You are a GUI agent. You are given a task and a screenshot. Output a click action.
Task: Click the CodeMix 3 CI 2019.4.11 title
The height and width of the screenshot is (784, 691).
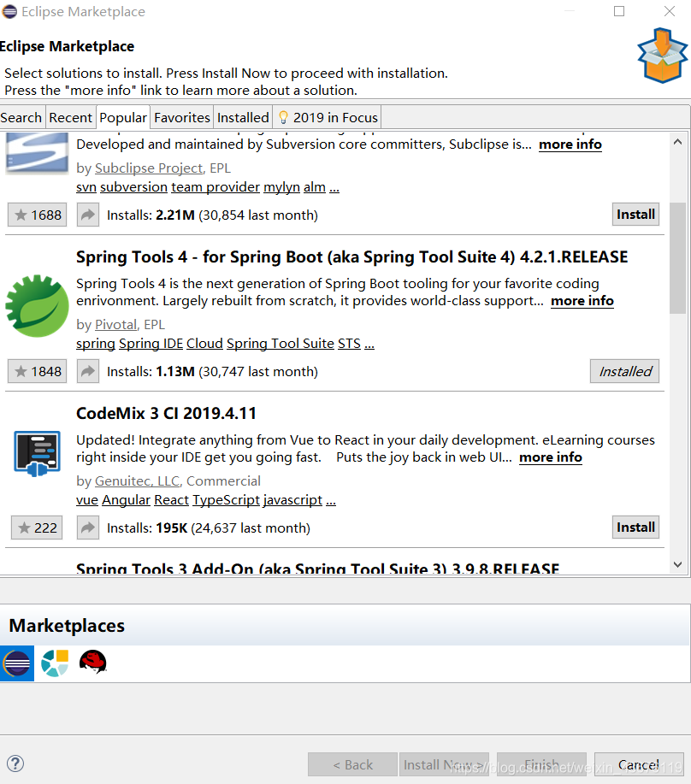click(x=166, y=414)
